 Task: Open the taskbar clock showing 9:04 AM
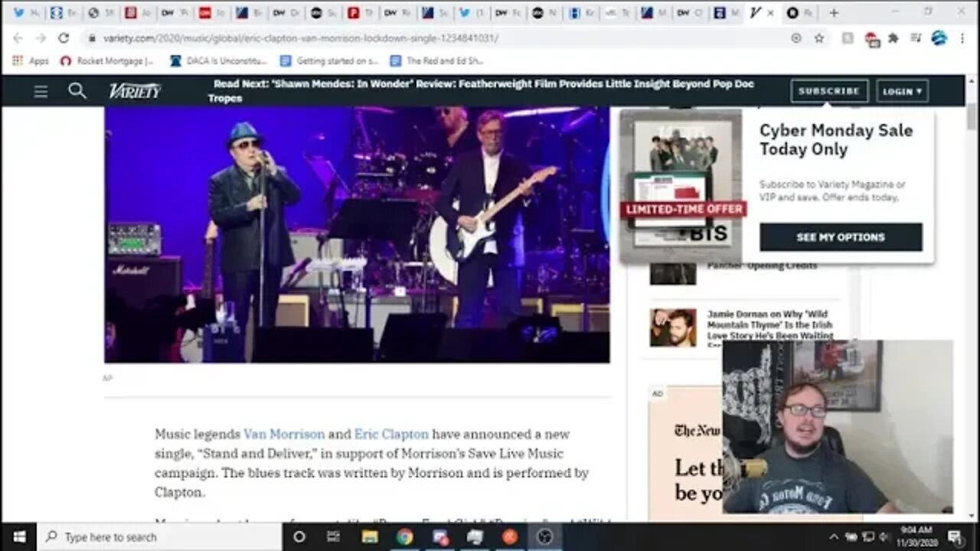915,536
